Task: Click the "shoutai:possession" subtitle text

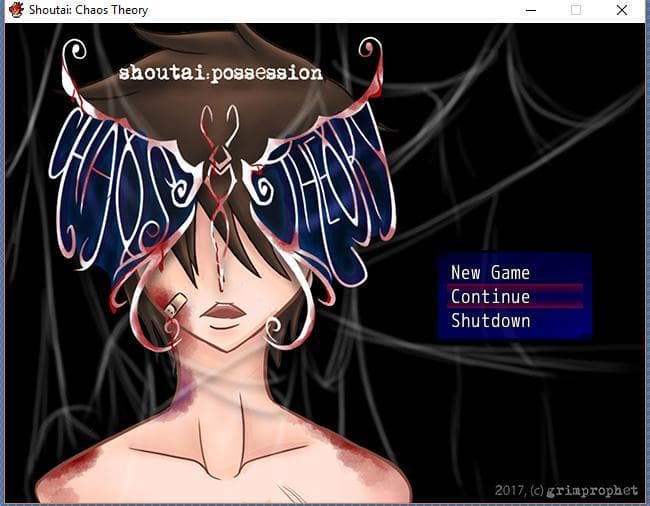Action: pyautogui.click(x=221, y=73)
